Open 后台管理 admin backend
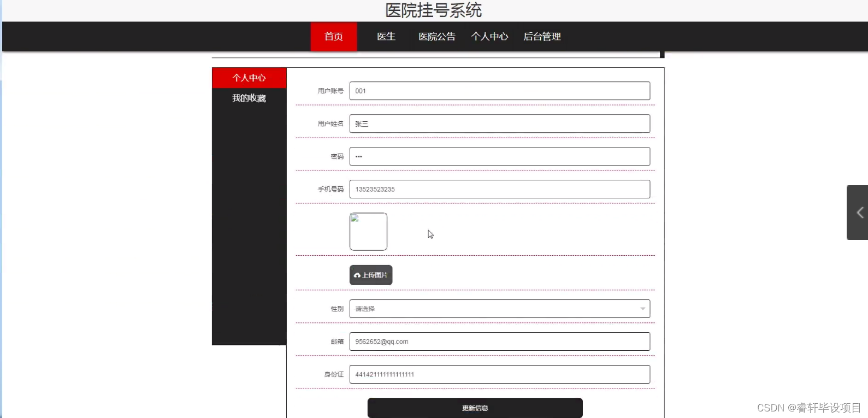Screen dimensions: 868x418 pos(542,37)
